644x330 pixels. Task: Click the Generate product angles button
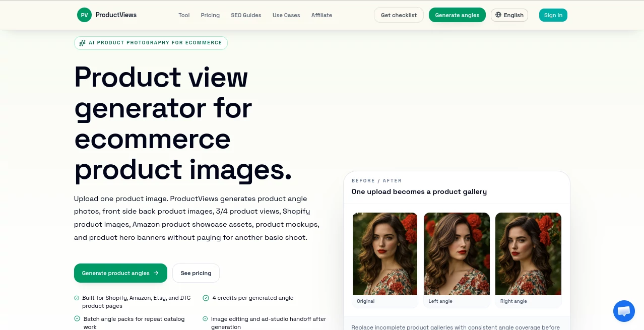point(120,273)
